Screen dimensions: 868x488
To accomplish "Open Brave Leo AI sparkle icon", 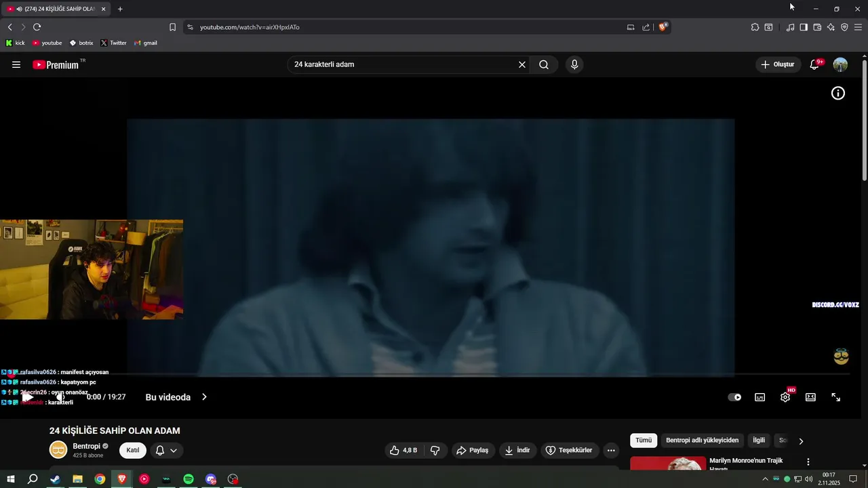I will tap(831, 27).
